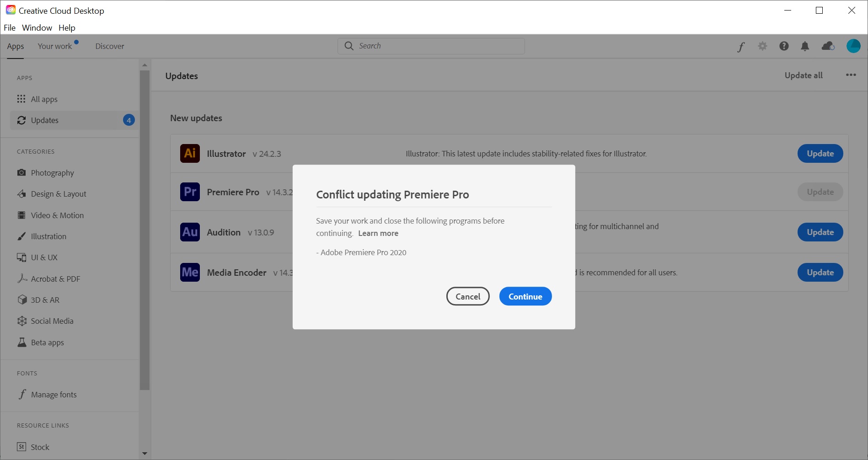868x460 pixels.
Task: Update Audition
Action: pyautogui.click(x=820, y=232)
